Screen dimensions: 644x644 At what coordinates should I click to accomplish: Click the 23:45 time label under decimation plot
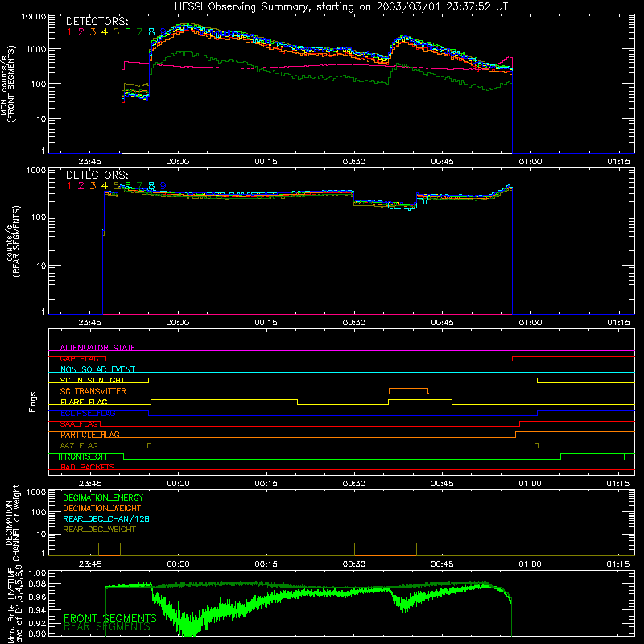coord(90,564)
